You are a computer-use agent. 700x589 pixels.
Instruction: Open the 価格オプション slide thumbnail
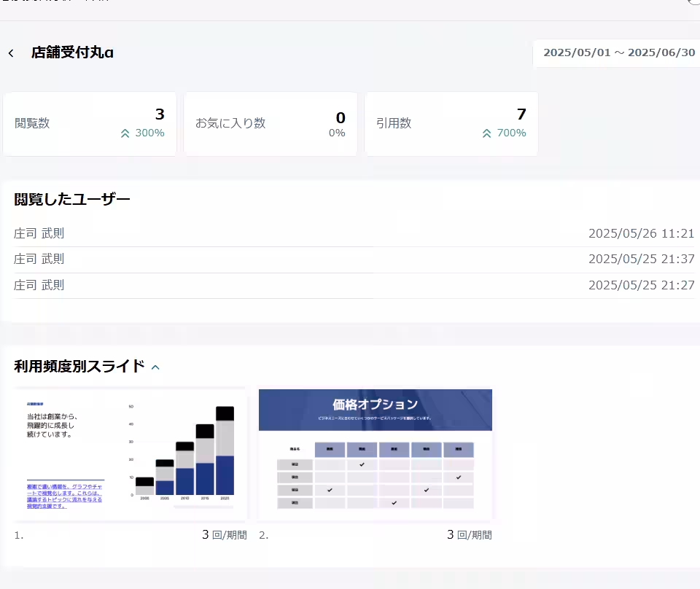tap(376, 453)
